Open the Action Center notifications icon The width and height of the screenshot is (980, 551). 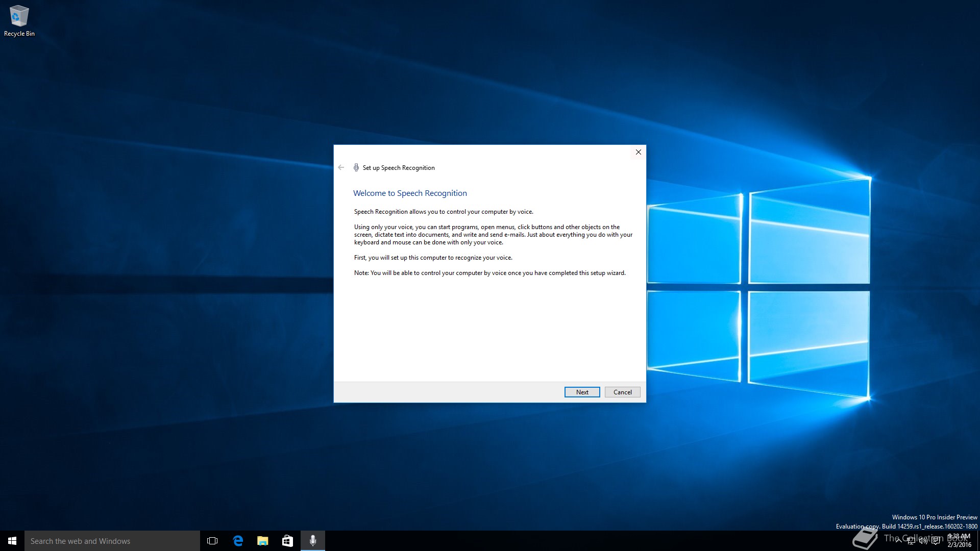(936, 541)
